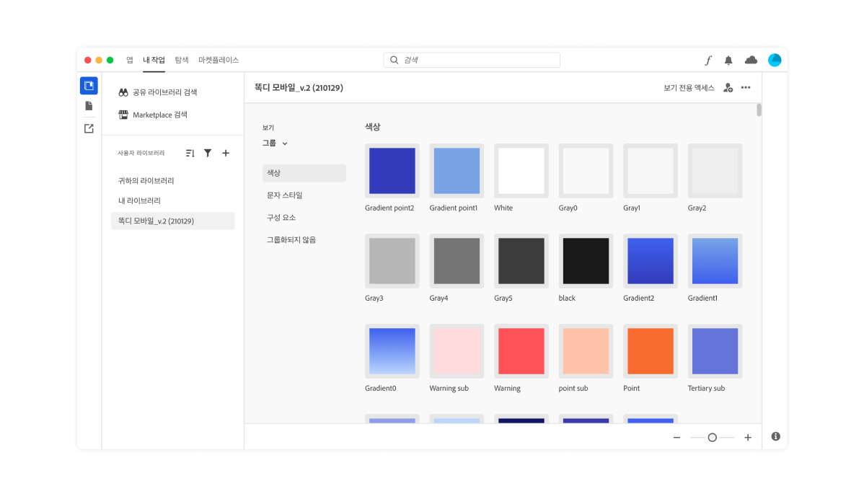Check cloud sync status icon
This screenshot has height=504, width=864.
point(751,60)
